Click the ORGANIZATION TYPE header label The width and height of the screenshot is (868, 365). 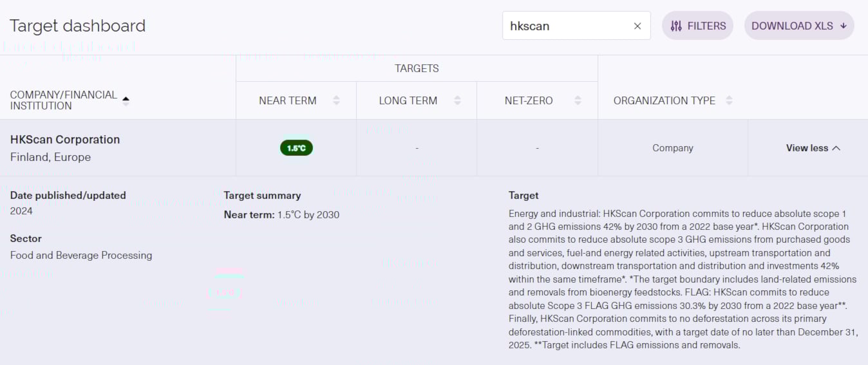point(664,100)
